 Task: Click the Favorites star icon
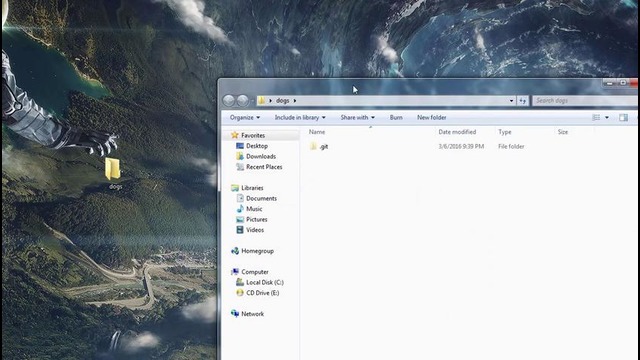pos(234,135)
